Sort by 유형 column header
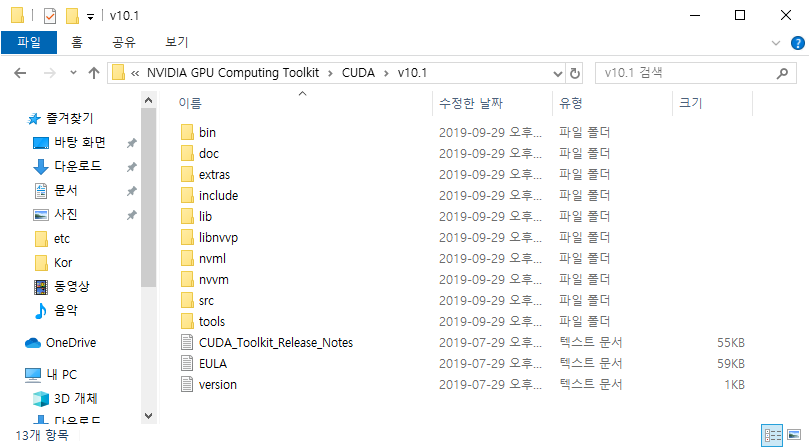 click(613, 103)
